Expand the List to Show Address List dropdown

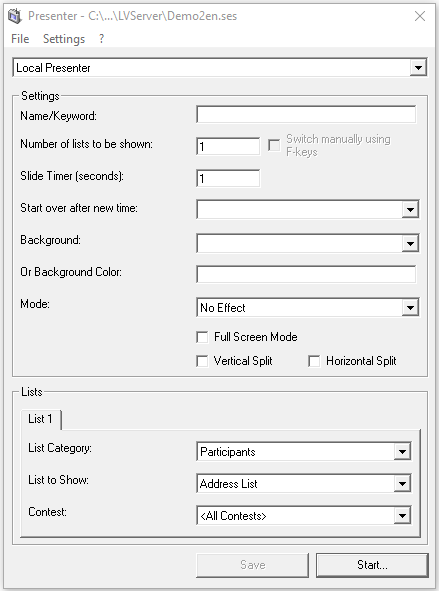304,484
